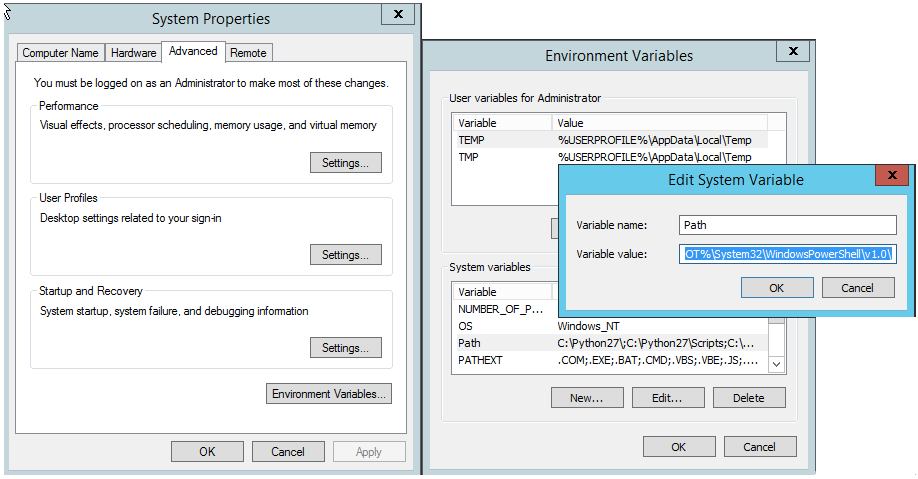Screen dimensions: 918x479
Task: Open Startup and Recovery Settings
Action: pos(345,348)
